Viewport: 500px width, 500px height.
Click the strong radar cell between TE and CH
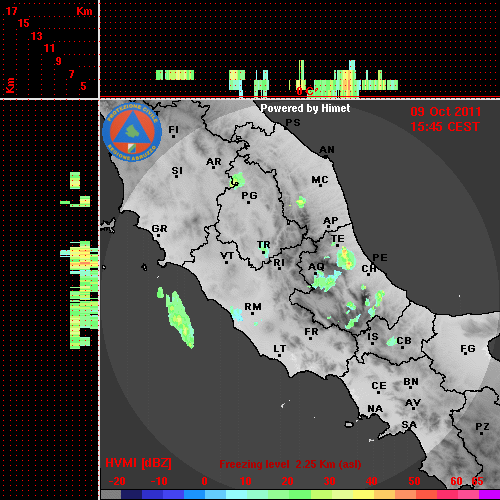click(346, 258)
